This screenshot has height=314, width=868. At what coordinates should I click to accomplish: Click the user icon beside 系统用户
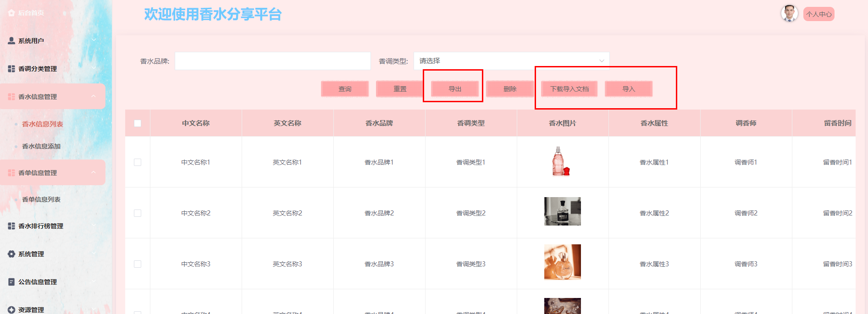click(x=11, y=41)
